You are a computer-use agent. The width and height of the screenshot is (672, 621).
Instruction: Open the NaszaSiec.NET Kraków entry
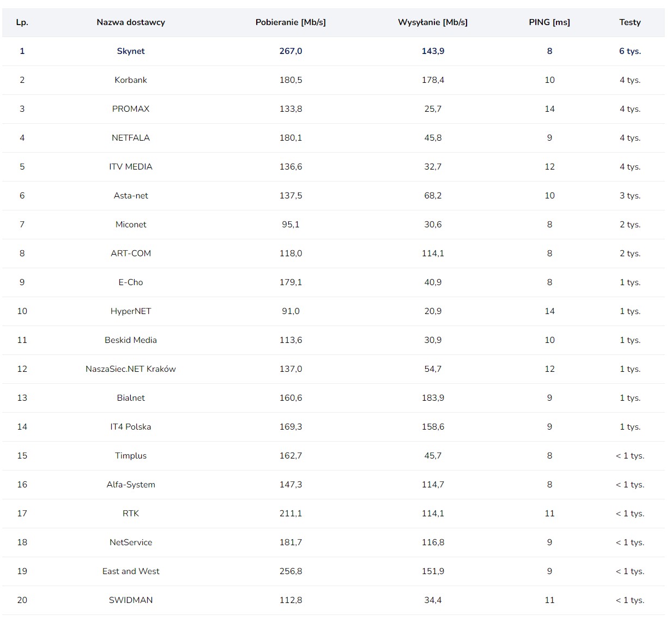pos(131,369)
